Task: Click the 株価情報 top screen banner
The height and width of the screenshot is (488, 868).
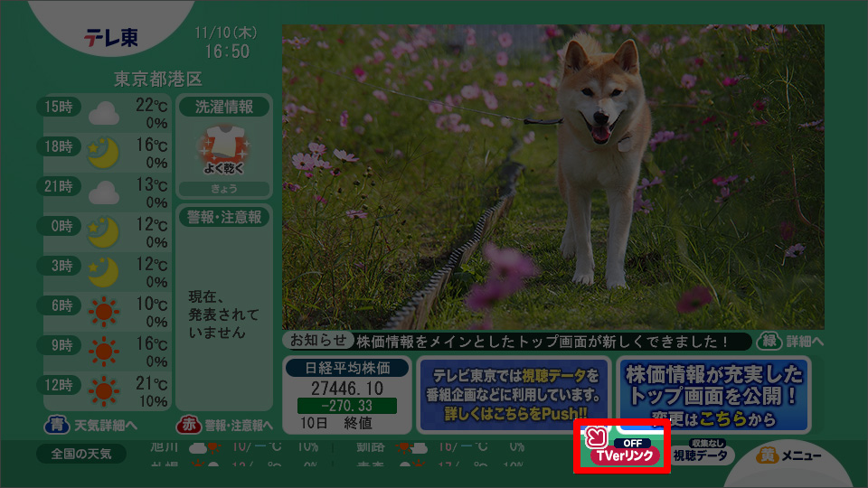Action: 714,394
